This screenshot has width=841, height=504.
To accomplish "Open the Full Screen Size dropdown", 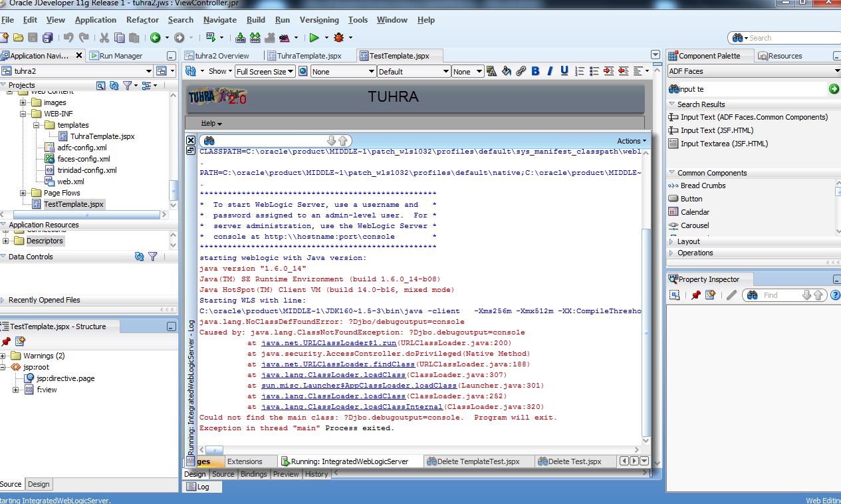I will tap(265, 72).
